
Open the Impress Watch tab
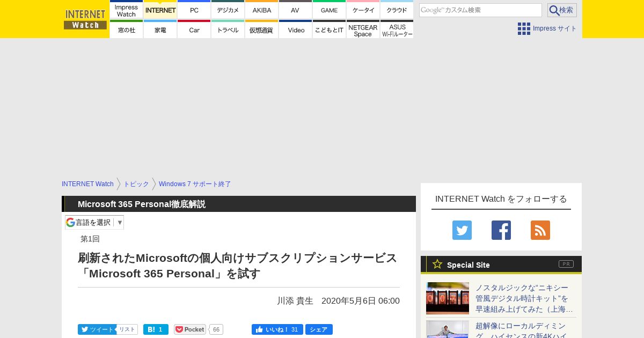pyautogui.click(x=126, y=10)
